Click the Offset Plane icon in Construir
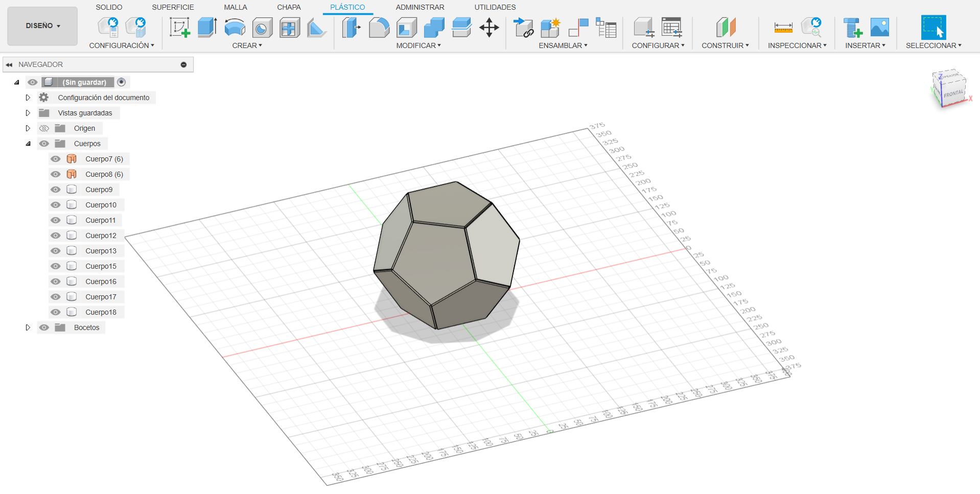 click(x=726, y=28)
